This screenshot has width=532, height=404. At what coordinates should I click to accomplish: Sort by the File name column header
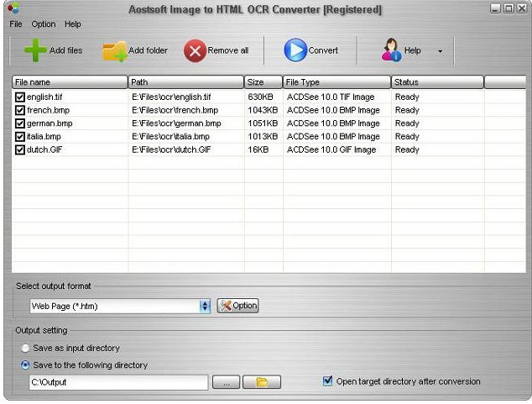point(70,82)
